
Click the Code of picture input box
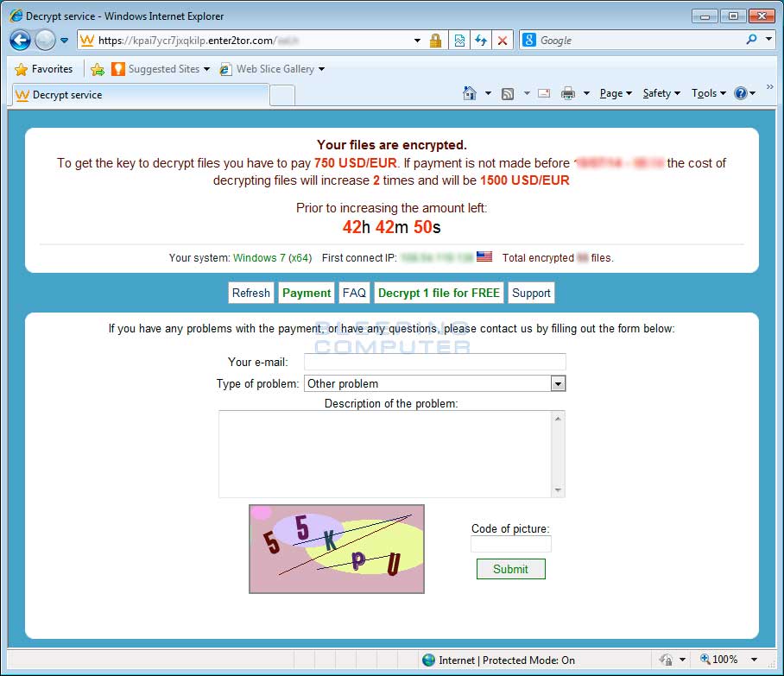(510, 544)
